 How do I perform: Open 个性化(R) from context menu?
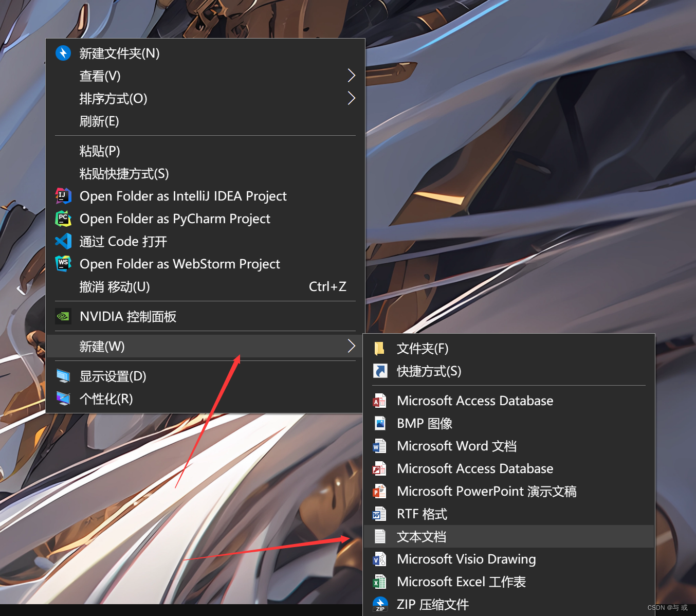pos(206,398)
